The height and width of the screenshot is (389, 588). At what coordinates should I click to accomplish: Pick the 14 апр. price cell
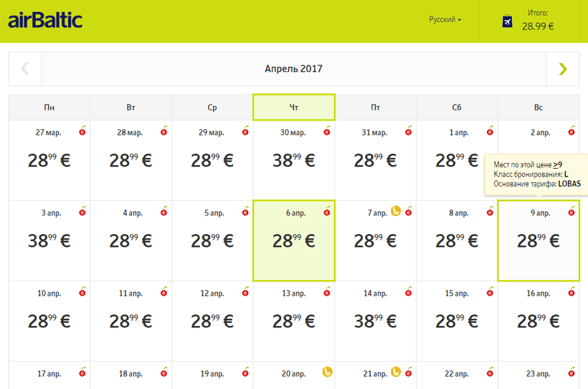tap(375, 321)
